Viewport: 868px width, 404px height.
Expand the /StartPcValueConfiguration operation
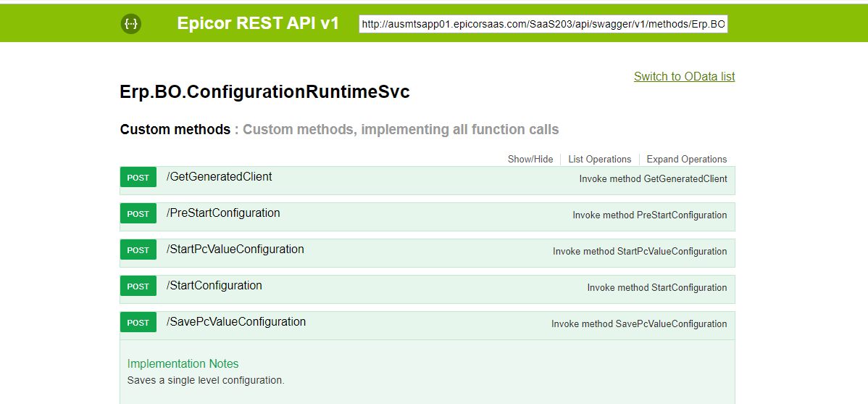(235, 250)
